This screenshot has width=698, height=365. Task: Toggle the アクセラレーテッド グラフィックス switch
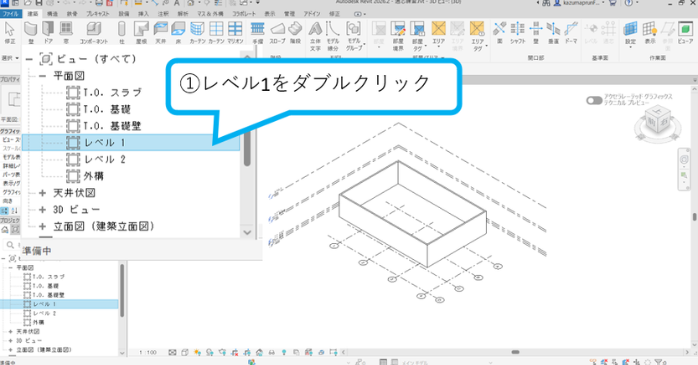[x=594, y=100]
